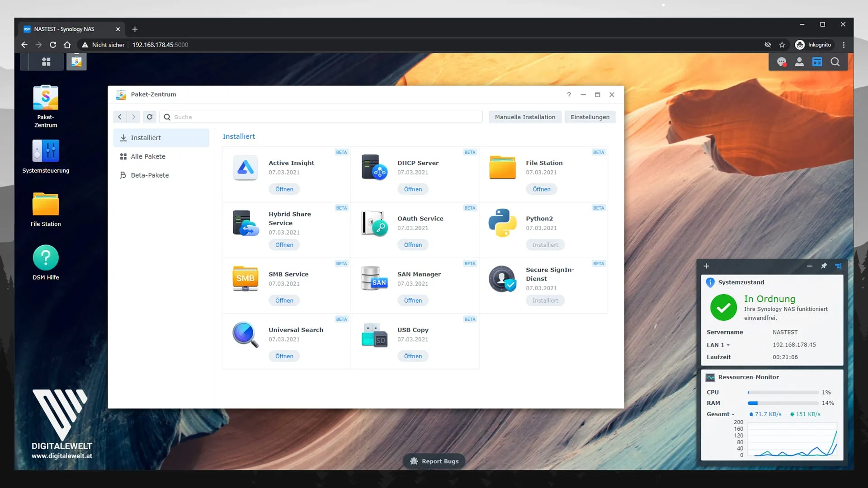Select the Paket-Zentrum taskbar icon
Screen dimensions: 868x488
(76, 62)
